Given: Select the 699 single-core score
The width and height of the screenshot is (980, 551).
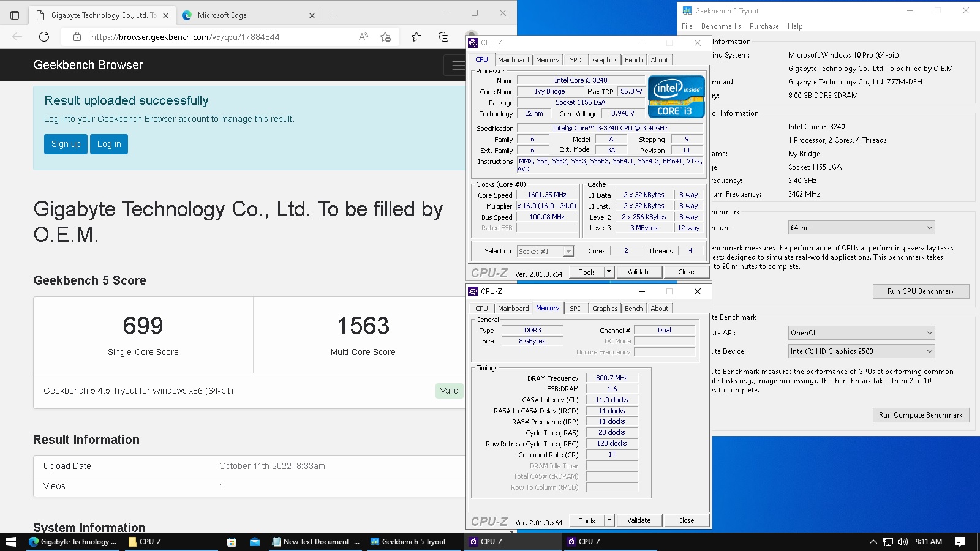Looking at the screenshot, I should (x=143, y=326).
